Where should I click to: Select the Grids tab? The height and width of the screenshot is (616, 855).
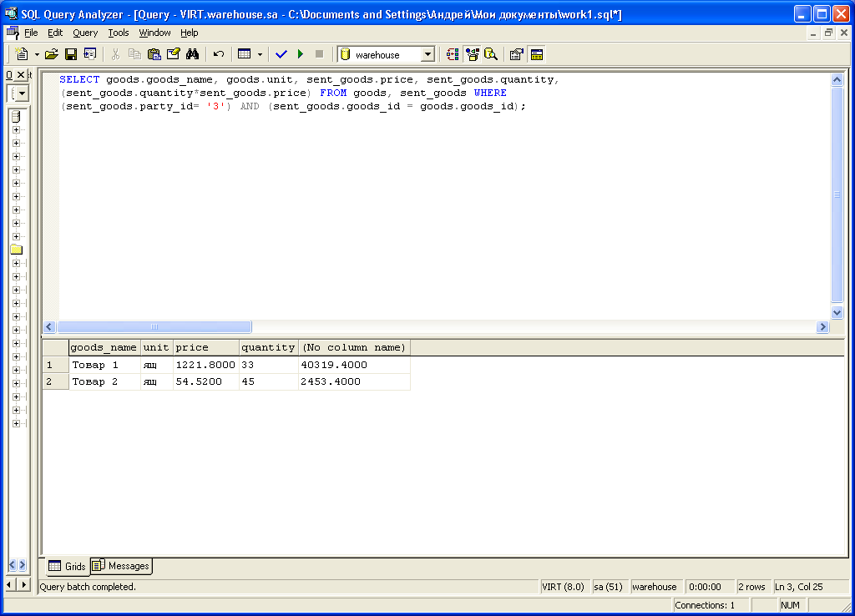click(68, 566)
